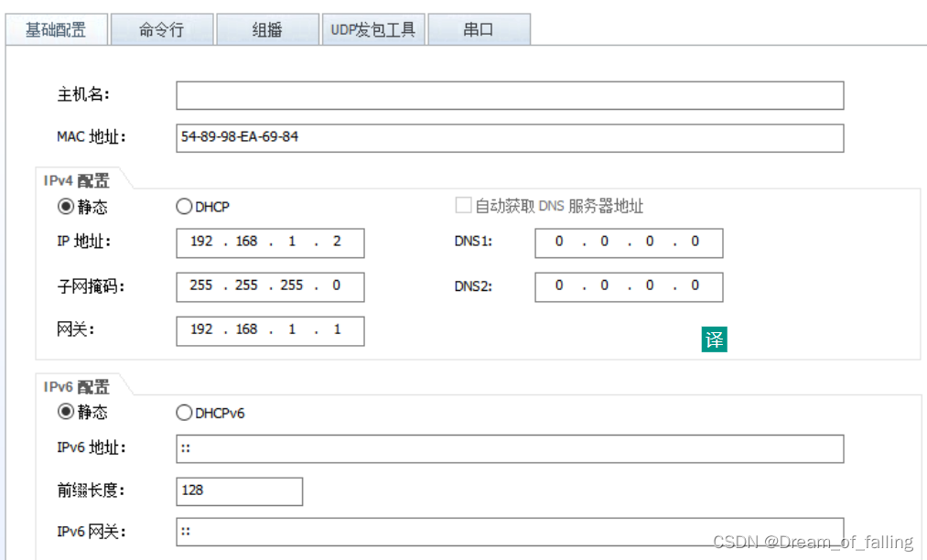This screenshot has width=927, height=560.
Task: Open the 串口 tab
Action: 479,29
